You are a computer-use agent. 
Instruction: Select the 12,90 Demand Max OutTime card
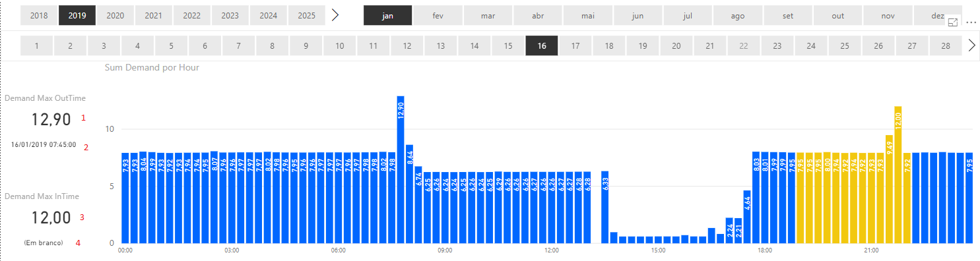tap(51, 119)
